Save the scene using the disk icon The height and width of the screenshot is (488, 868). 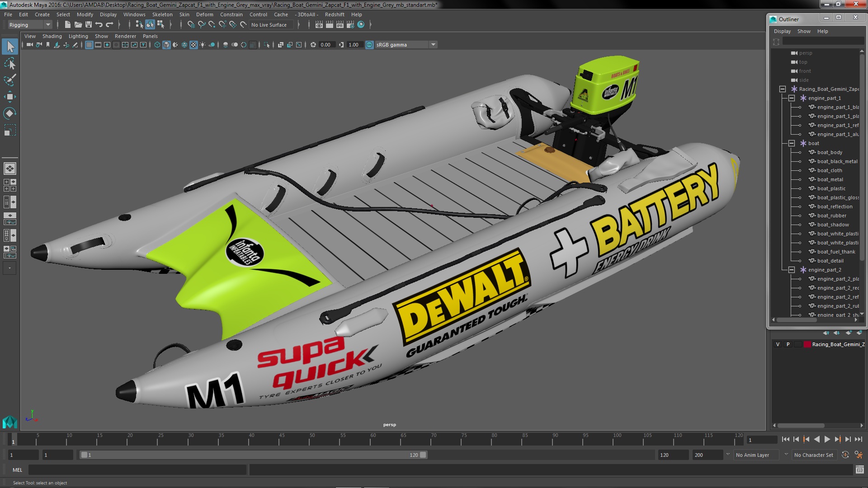click(x=89, y=25)
